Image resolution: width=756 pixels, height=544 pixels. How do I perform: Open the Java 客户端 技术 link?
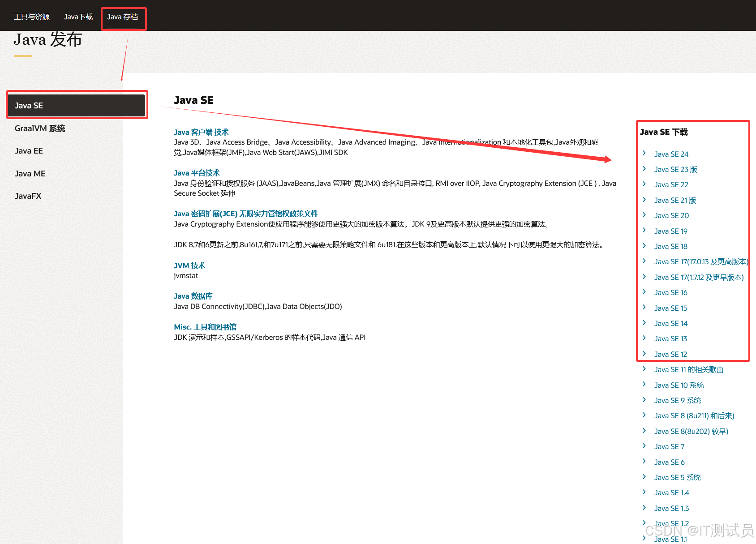tap(201, 132)
